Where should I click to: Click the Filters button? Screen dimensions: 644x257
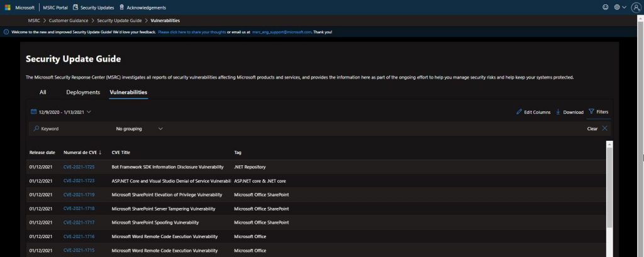pos(599,112)
